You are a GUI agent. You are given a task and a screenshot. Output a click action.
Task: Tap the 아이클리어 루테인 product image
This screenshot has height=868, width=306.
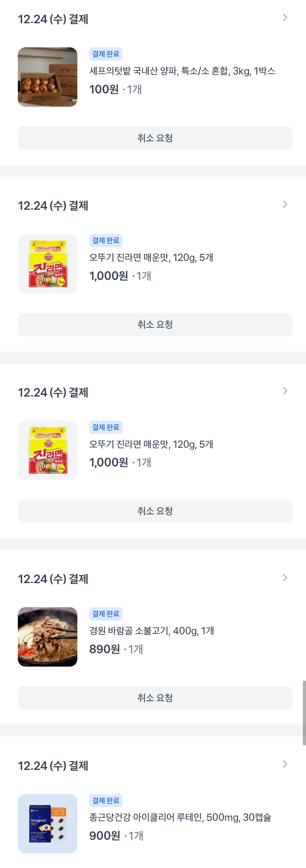[48, 824]
